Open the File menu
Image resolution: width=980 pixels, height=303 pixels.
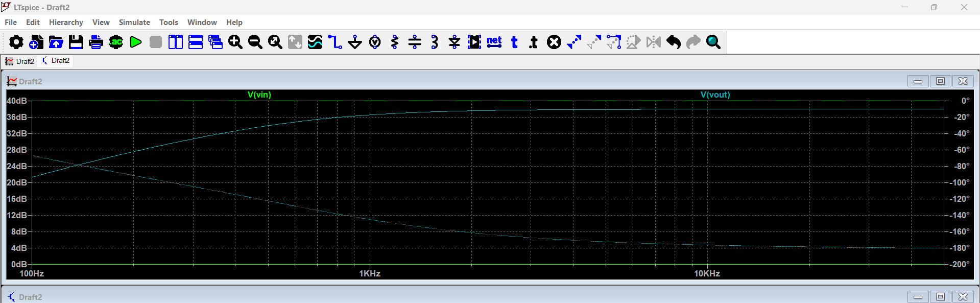click(x=11, y=22)
